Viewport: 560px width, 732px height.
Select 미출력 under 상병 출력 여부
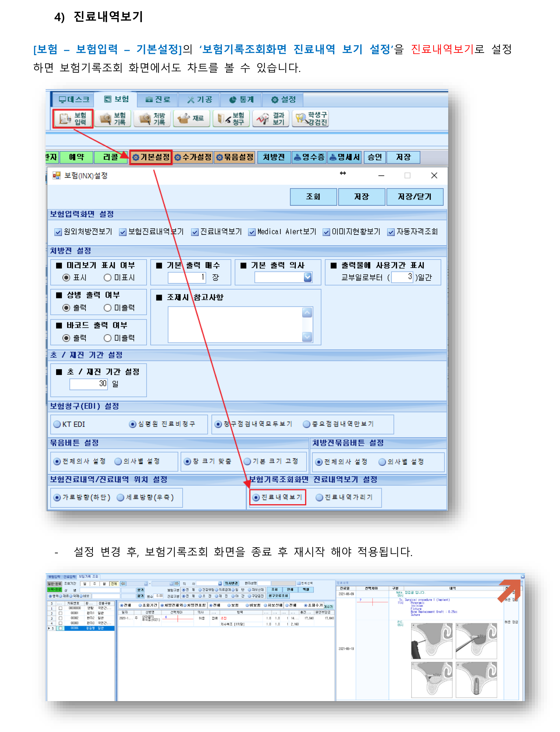pyautogui.click(x=107, y=308)
